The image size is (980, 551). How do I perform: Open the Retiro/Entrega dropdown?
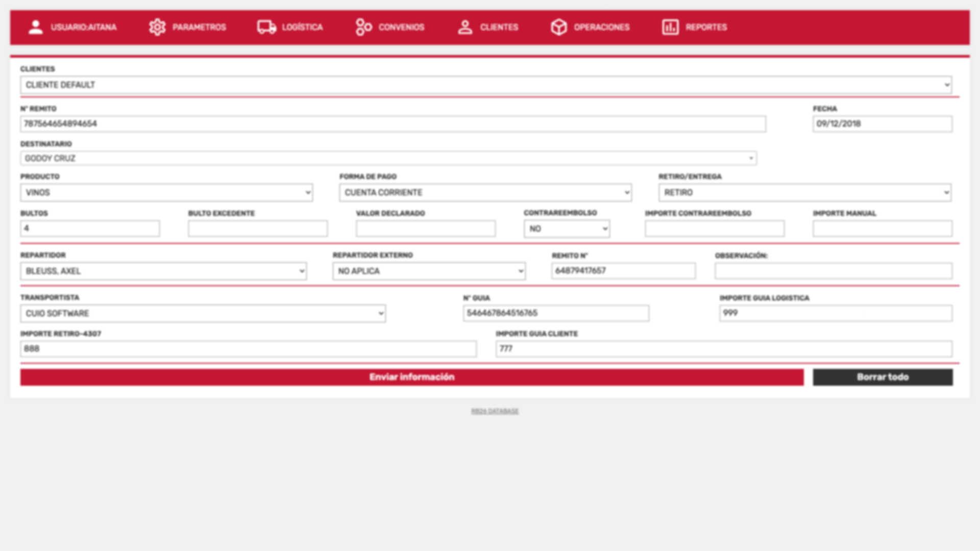coord(805,192)
